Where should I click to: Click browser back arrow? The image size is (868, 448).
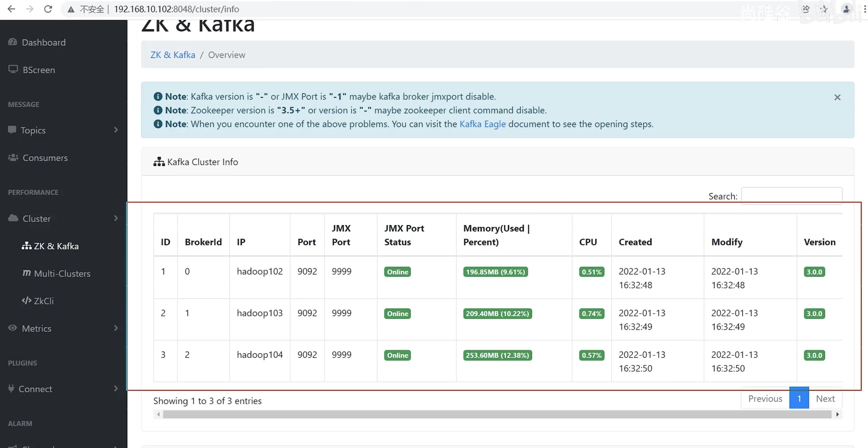tap(12, 9)
